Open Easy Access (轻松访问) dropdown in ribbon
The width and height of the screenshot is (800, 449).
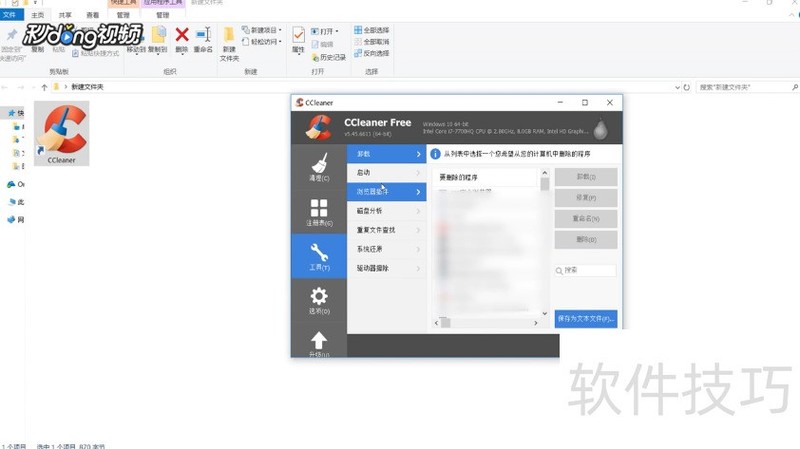(x=262, y=41)
